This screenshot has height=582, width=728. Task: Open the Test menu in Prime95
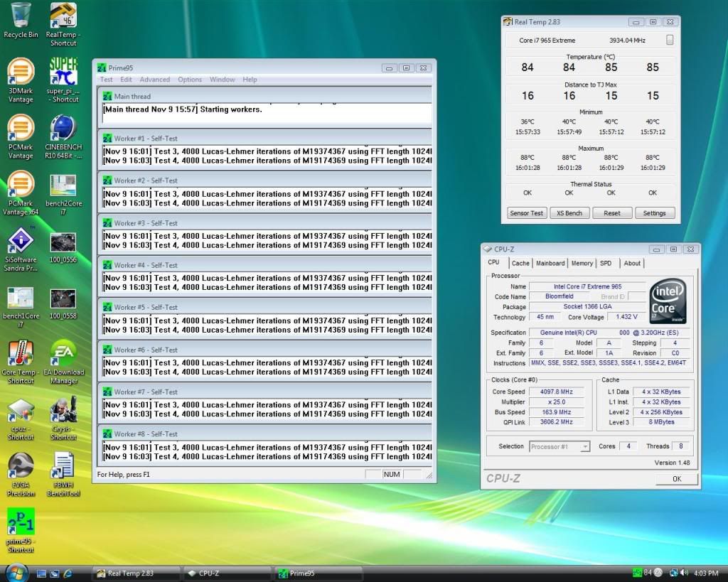[x=107, y=80]
